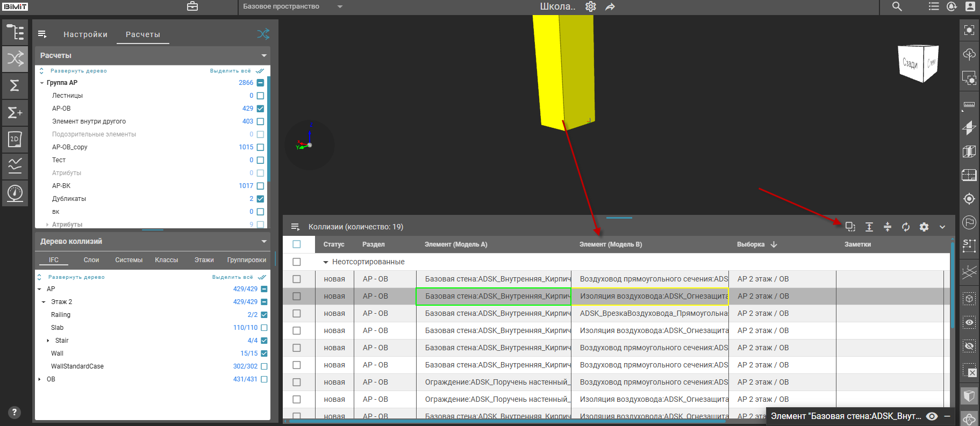Check the select-all checkbox in collisions header

pos(297,244)
